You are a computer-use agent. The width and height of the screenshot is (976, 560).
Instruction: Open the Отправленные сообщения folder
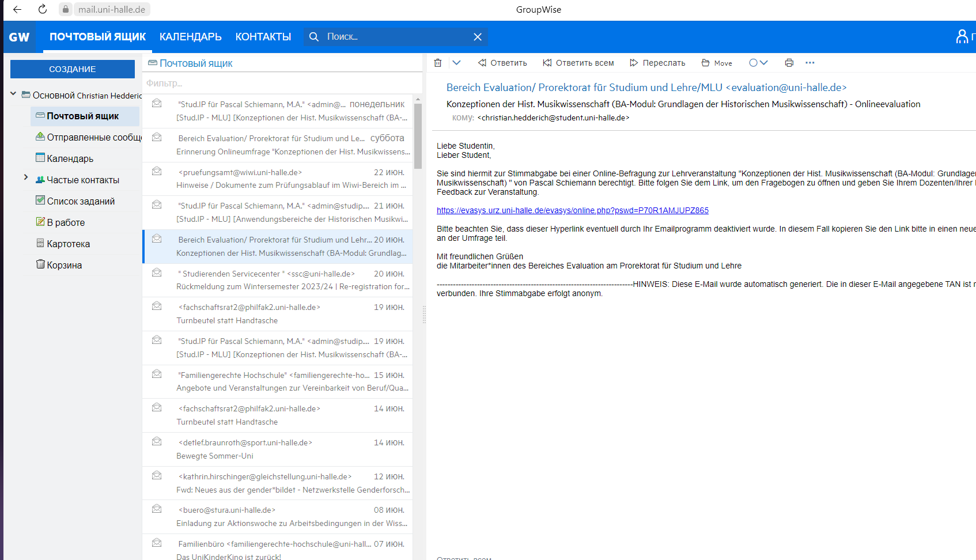[x=89, y=137]
